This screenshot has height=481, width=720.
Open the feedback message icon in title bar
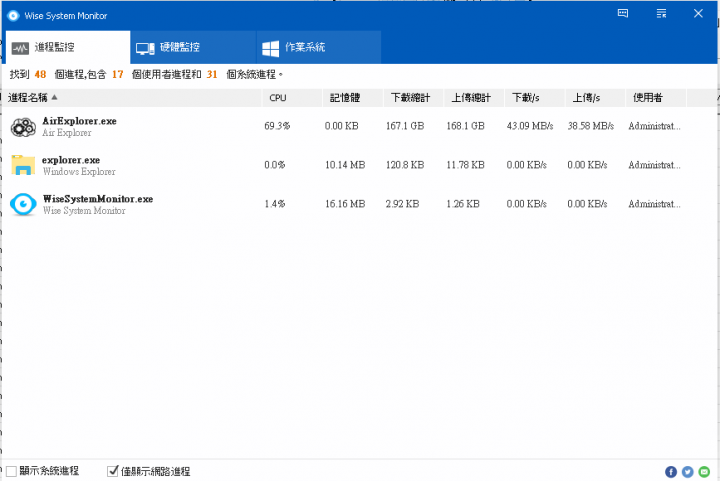(x=623, y=13)
